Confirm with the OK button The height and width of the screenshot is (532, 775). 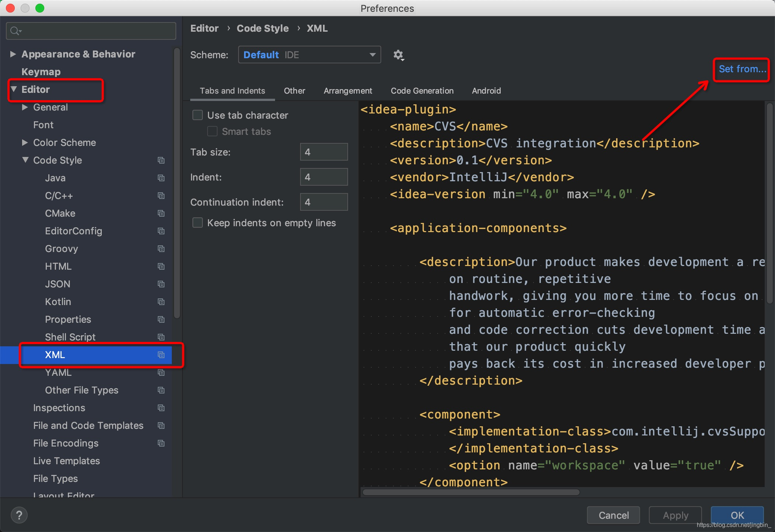(x=737, y=515)
